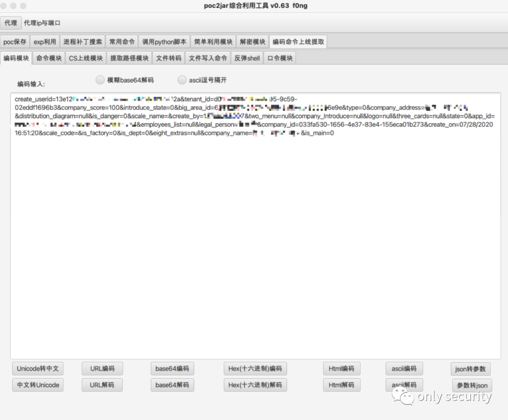Click the Html解码 button
Screen dimensions: 508x420
tap(342, 385)
